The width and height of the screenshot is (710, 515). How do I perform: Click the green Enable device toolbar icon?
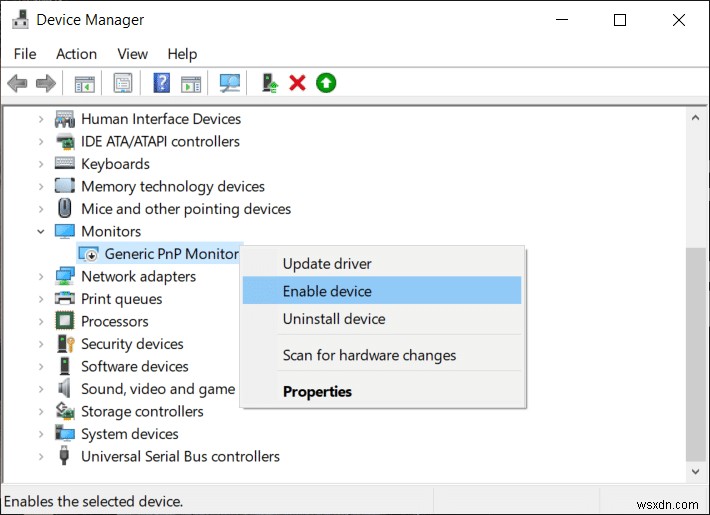pyautogui.click(x=326, y=83)
